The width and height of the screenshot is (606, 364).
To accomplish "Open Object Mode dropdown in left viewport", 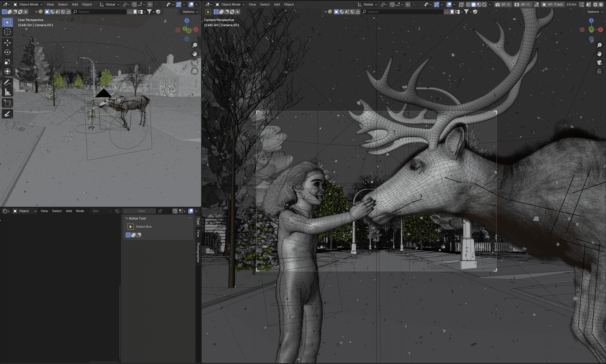I will [x=28, y=4].
